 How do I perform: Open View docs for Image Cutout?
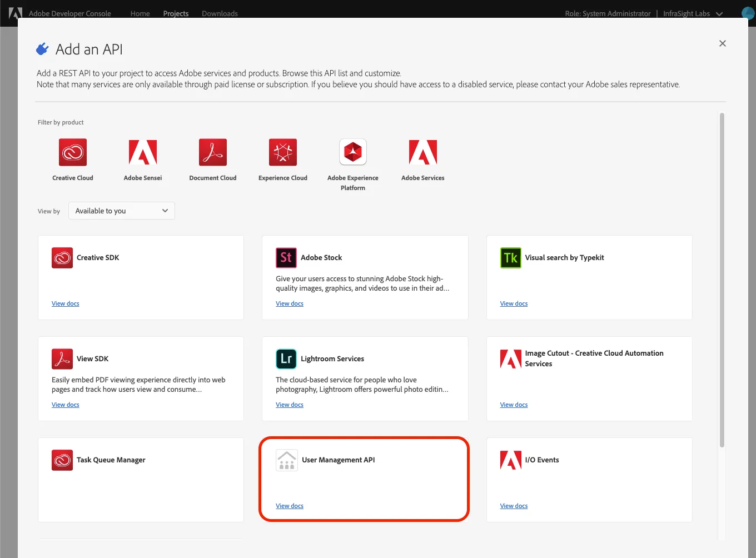[x=514, y=405]
